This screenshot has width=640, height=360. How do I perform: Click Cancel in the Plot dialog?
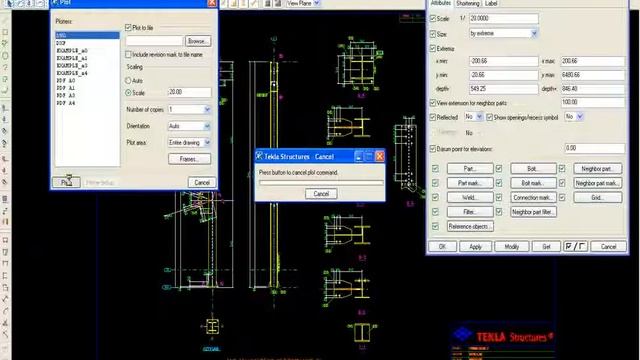tap(202, 182)
